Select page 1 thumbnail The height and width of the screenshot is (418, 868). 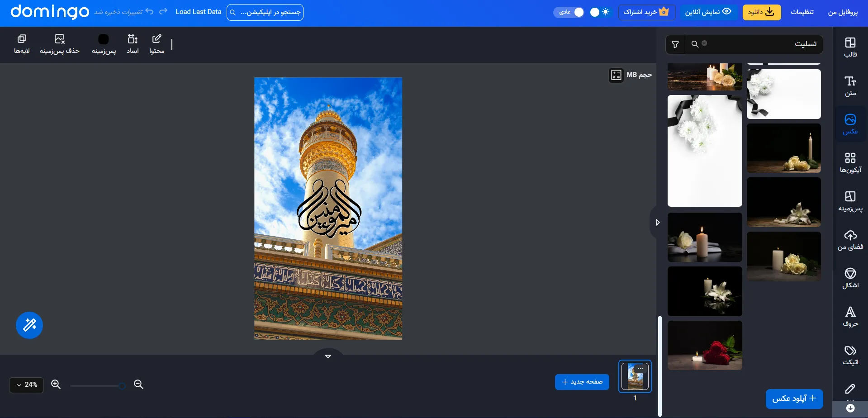(x=635, y=376)
